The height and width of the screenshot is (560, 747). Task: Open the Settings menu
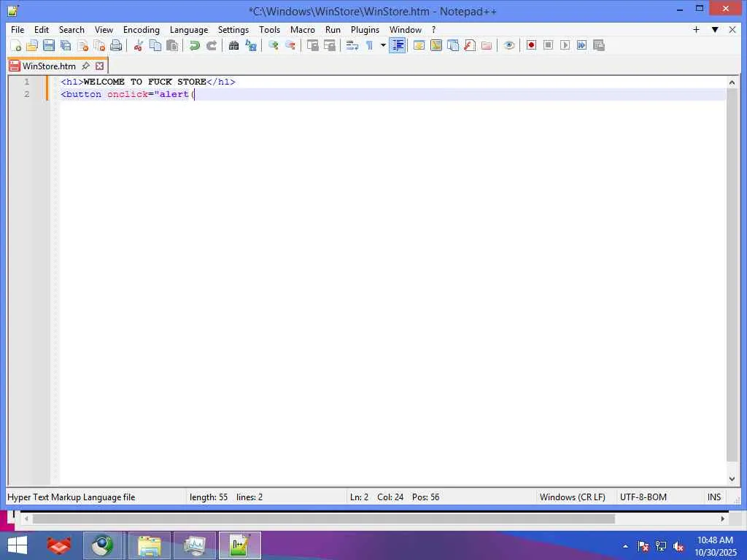[x=233, y=29]
